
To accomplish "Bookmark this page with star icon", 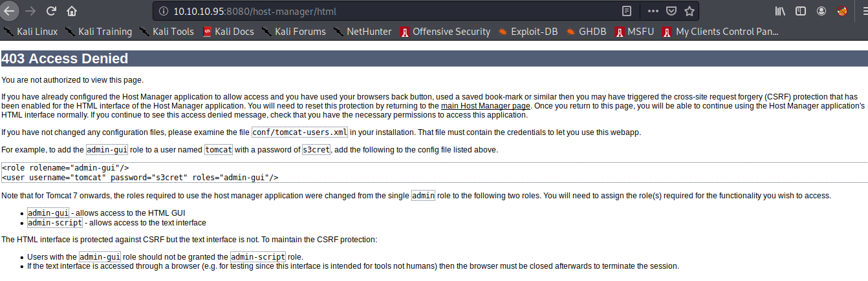I will [689, 11].
